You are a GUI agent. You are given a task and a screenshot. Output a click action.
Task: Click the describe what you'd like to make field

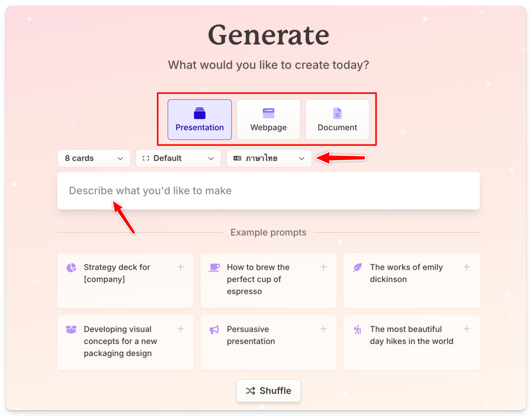[x=268, y=191]
